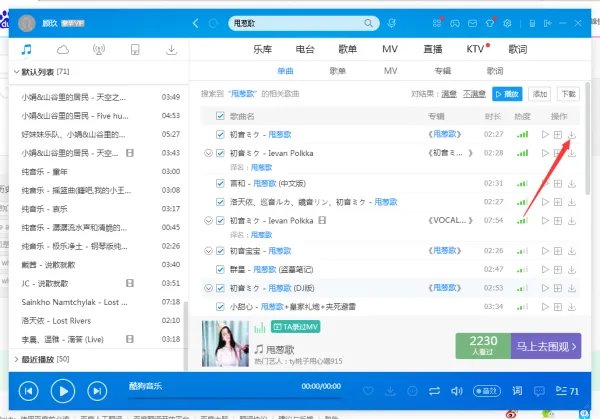This screenshot has width=600, height=419.
Task: Click the 下载 button above results
Action: [x=568, y=94]
